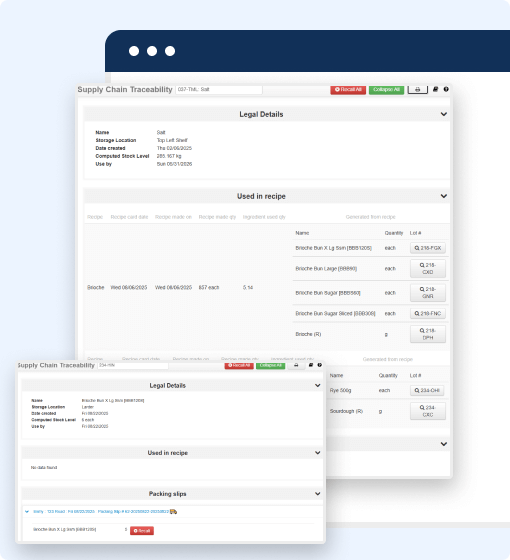
Task: Select the 'No data found' text in Brioche Bun window
Action: point(44,468)
